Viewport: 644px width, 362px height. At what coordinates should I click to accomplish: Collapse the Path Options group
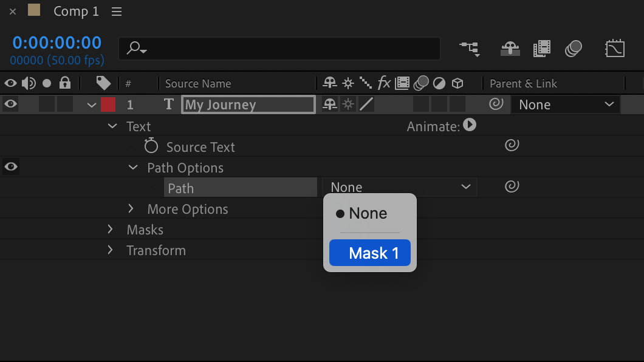133,168
